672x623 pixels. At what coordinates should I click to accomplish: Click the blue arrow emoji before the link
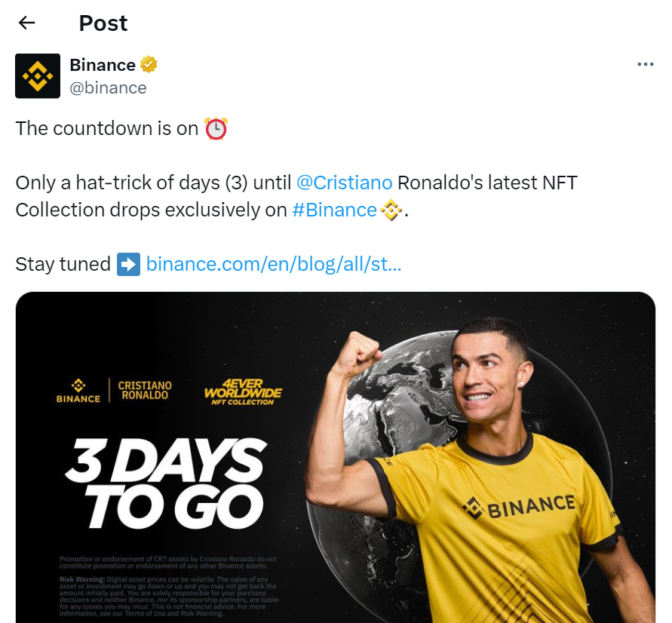(128, 264)
